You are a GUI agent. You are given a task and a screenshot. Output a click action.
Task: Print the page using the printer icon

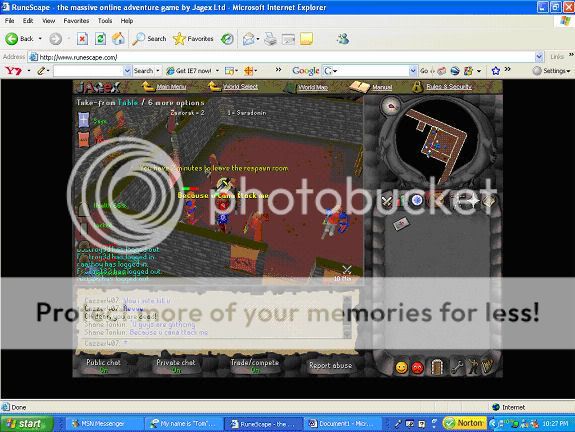click(270, 39)
